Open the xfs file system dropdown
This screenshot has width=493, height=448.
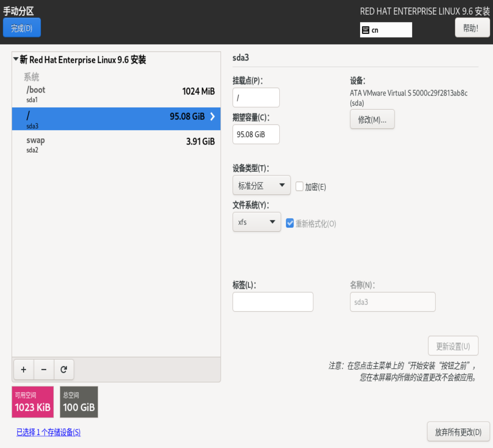[x=257, y=222]
